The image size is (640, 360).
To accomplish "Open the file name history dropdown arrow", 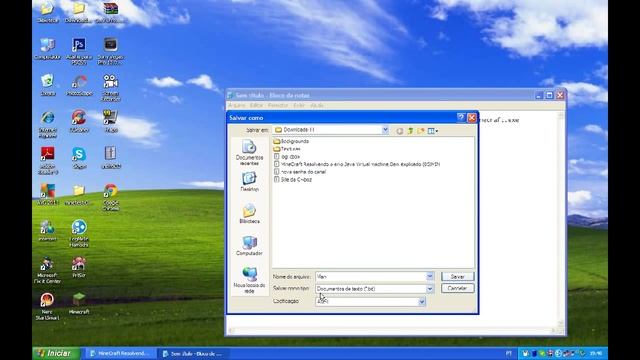I will 430,276.
